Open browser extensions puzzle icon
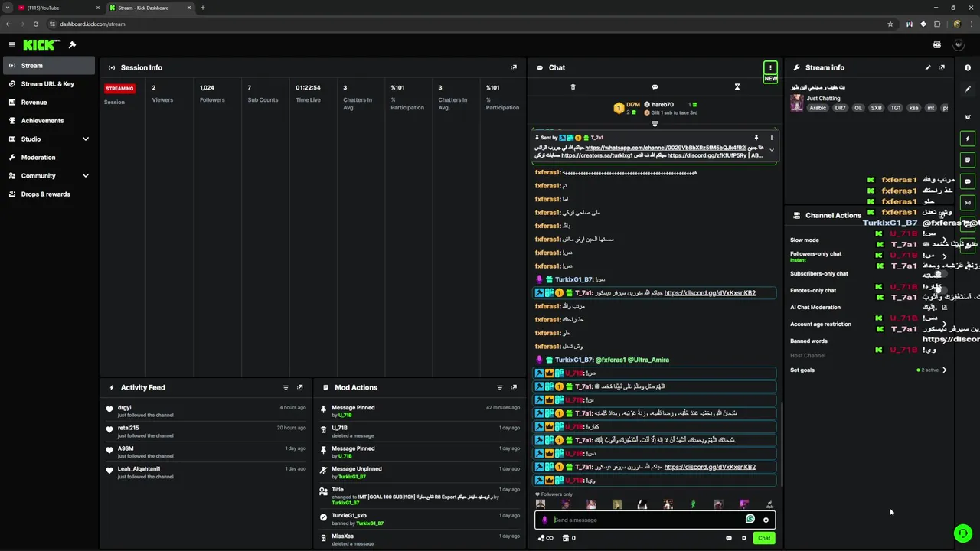This screenshot has width=980, height=551. click(x=937, y=24)
